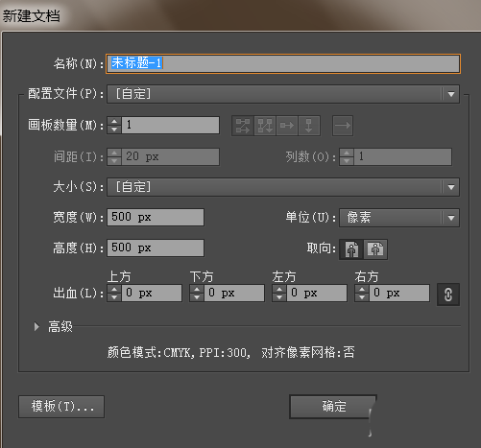This screenshot has width=481, height=448.
Task: Click the 间距 spacing field
Action: click(170, 156)
